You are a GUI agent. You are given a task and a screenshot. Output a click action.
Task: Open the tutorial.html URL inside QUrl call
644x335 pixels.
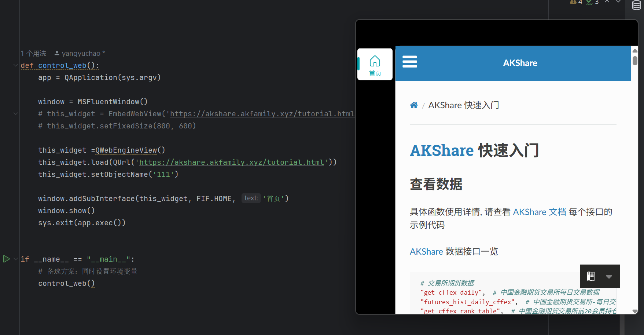232,162
